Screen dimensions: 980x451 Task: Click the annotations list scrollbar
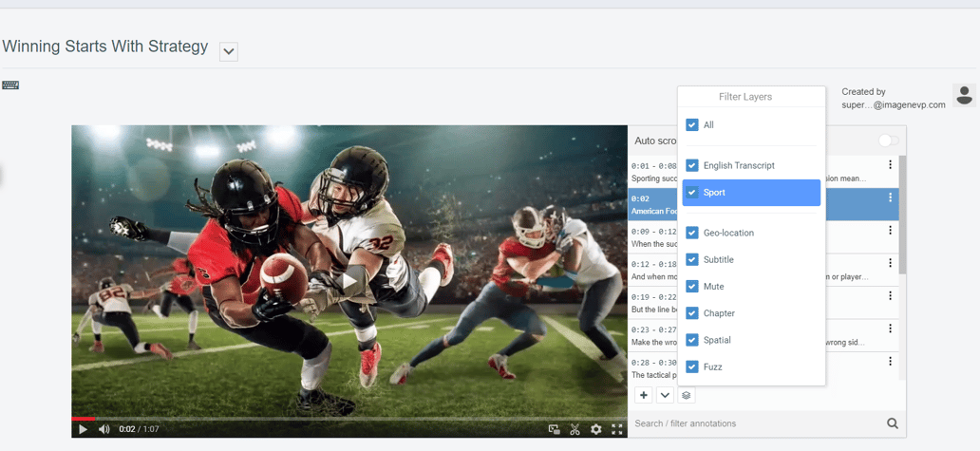(x=902, y=215)
